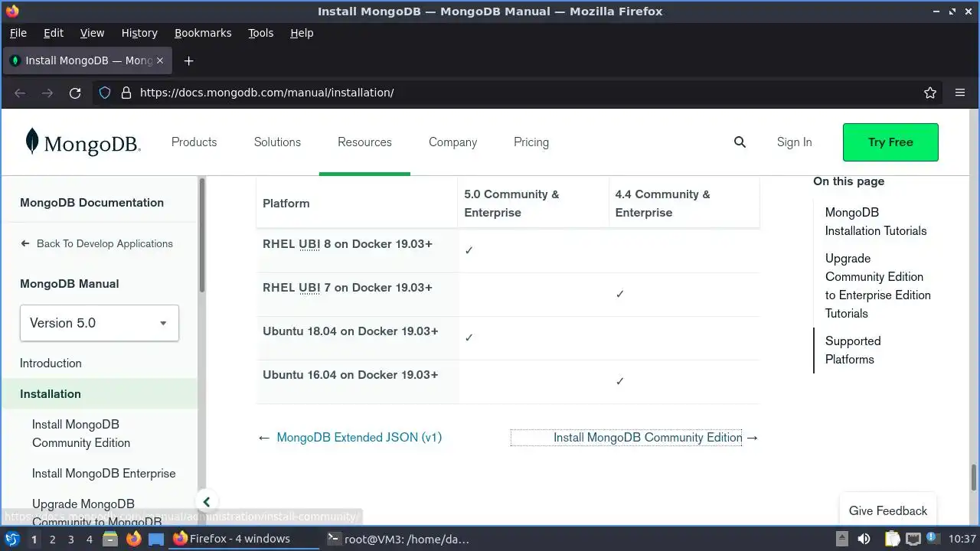Select the Install MongoDB browser tab
The width and height of the screenshot is (980, 551).
[x=86, y=60]
